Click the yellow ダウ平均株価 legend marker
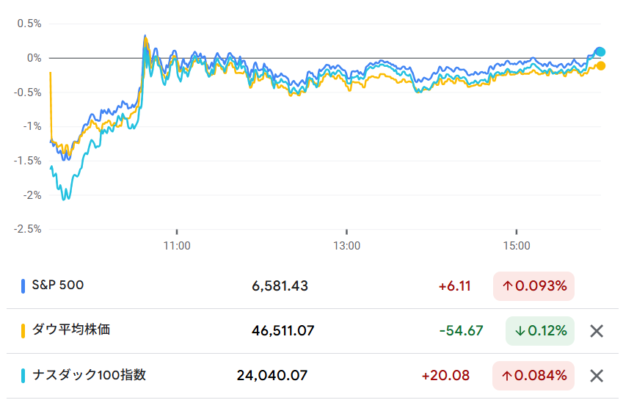This screenshot has width=623, height=400. point(23,331)
